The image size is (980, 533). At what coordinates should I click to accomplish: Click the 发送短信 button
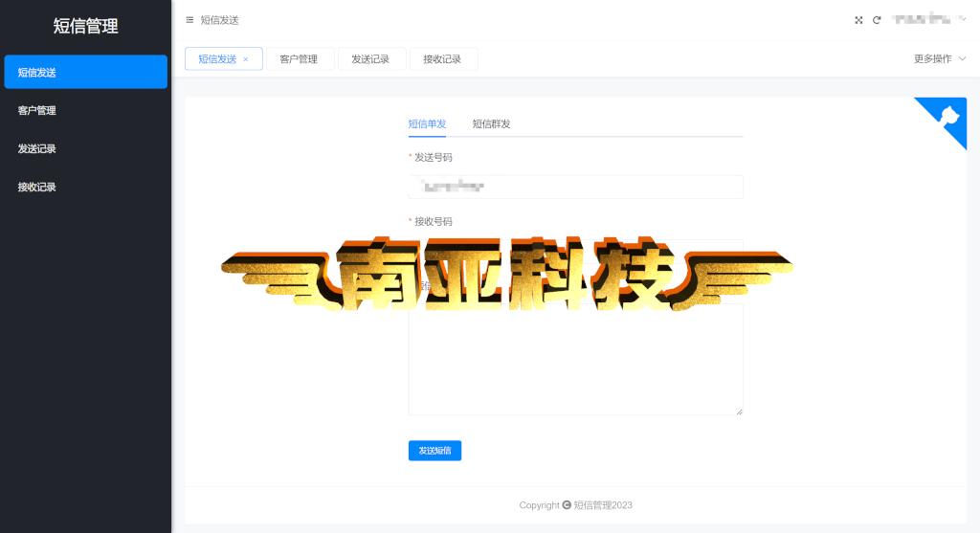pyautogui.click(x=435, y=451)
